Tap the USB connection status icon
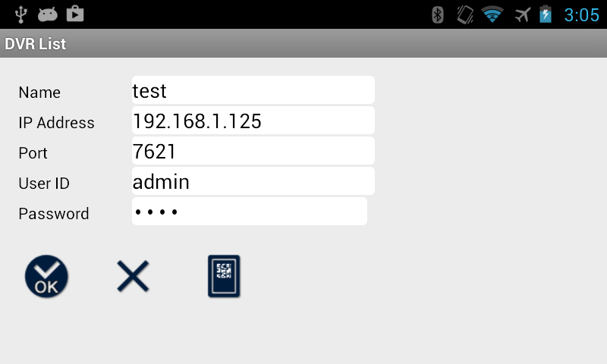This screenshot has width=607, height=364. [x=20, y=14]
